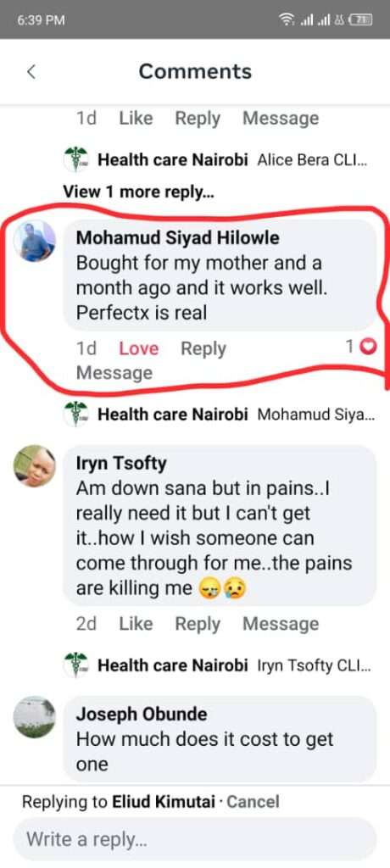Expand Health care Nairobi reply to Iryn Tsofty
390x868 pixels.
[x=234, y=665]
